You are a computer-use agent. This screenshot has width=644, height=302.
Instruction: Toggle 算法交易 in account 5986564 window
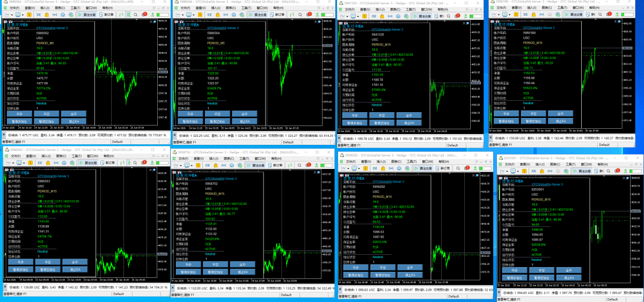[258, 14]
